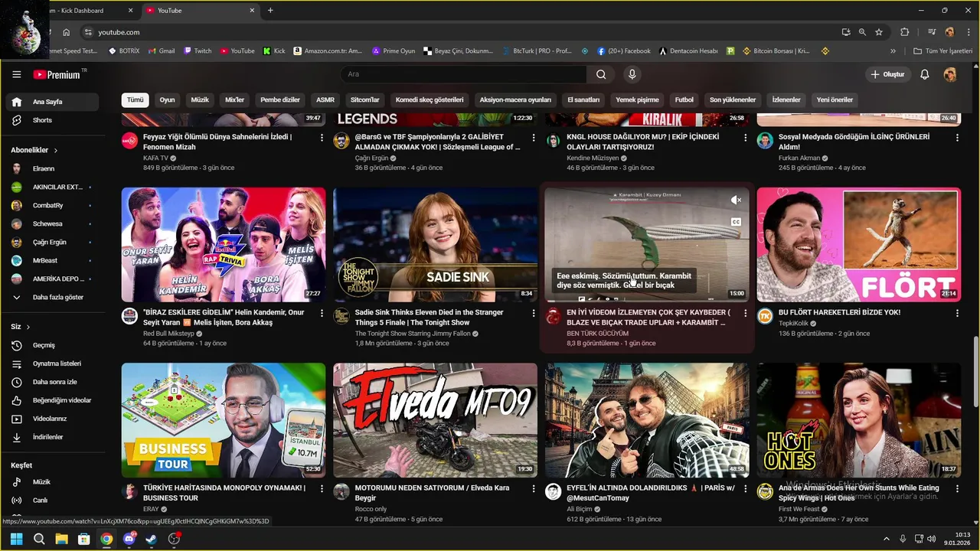Open the account avatar menu
This screenshot has width=980, height=551.
click(x=950, y=74)
